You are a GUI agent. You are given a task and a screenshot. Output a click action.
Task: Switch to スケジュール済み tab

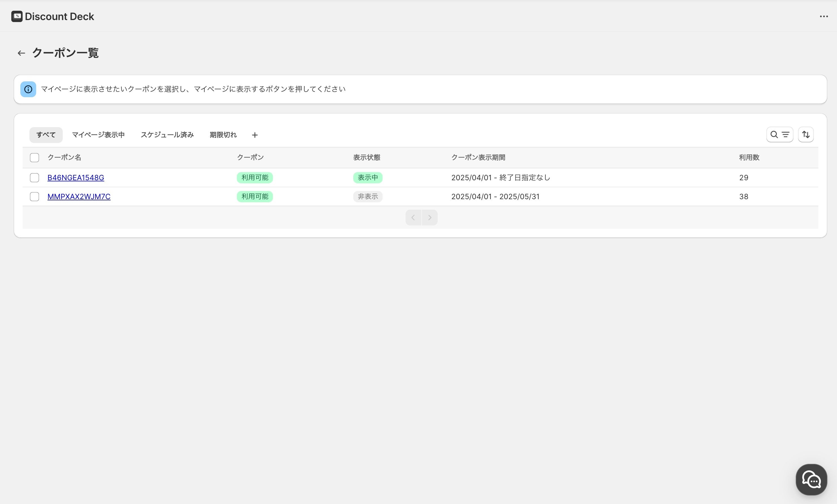click(x=167, y=135)
